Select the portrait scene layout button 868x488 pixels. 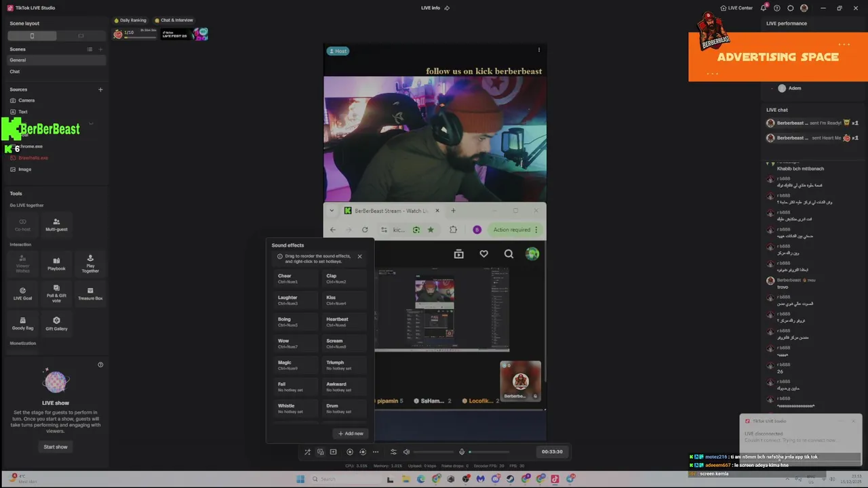tap(32, 36)
